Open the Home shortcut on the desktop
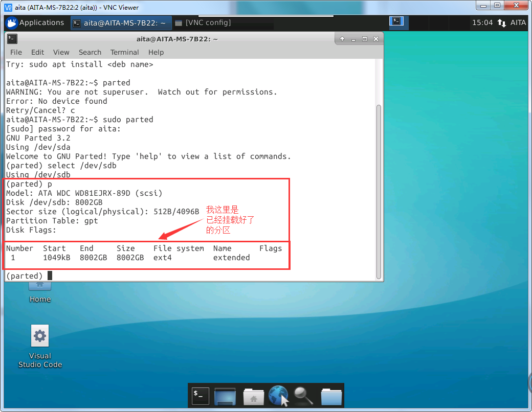Image resolution: width=532 pixels, height=412 pixels. 40,285
